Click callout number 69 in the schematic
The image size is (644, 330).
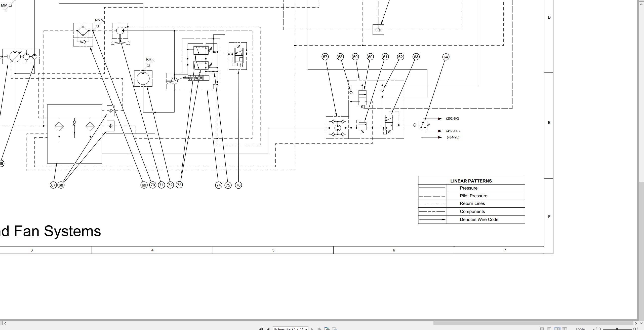click(x=144, y=185)
